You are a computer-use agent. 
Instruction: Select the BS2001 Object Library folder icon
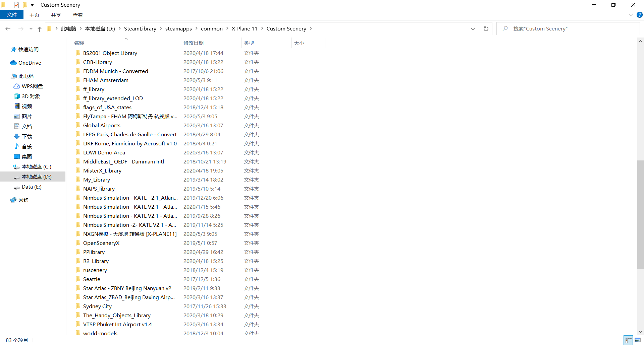tap(78, 53)
